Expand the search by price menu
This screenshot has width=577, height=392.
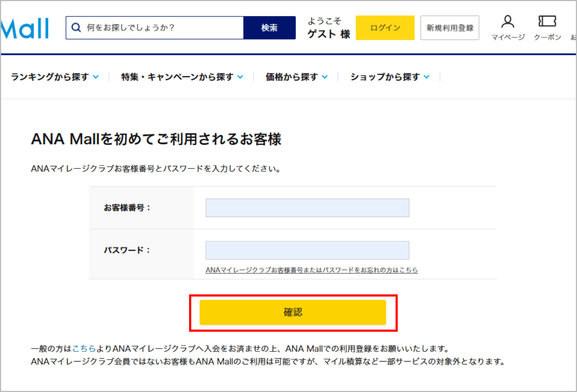pos(324,77)
